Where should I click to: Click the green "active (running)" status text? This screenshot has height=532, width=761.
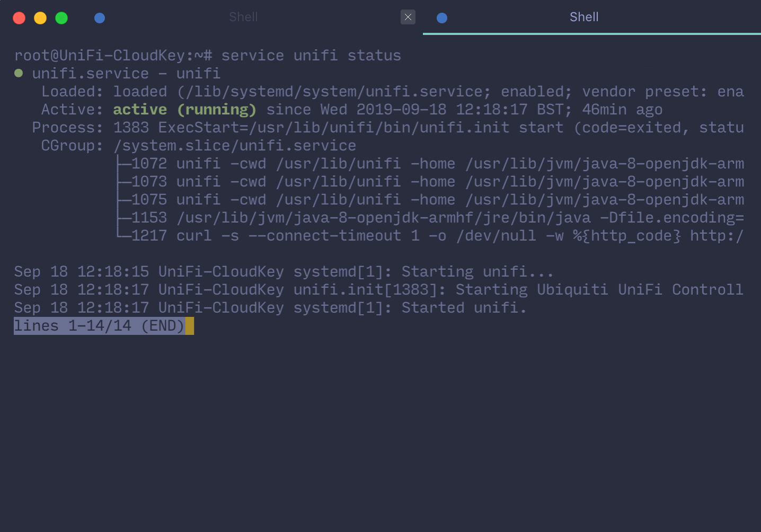(x=184, y=110)
